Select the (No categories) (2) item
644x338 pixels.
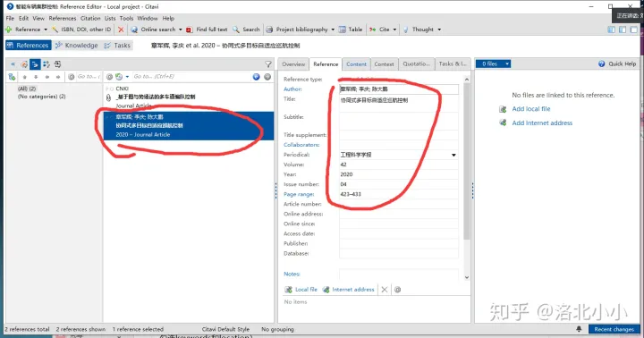pyautogui.click(x=41, y=97)
